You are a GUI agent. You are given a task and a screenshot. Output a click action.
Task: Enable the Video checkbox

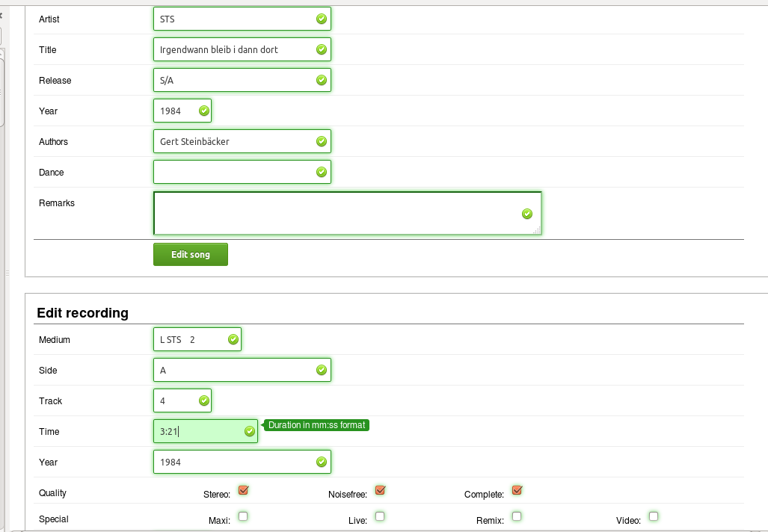(x=654, y=516)
